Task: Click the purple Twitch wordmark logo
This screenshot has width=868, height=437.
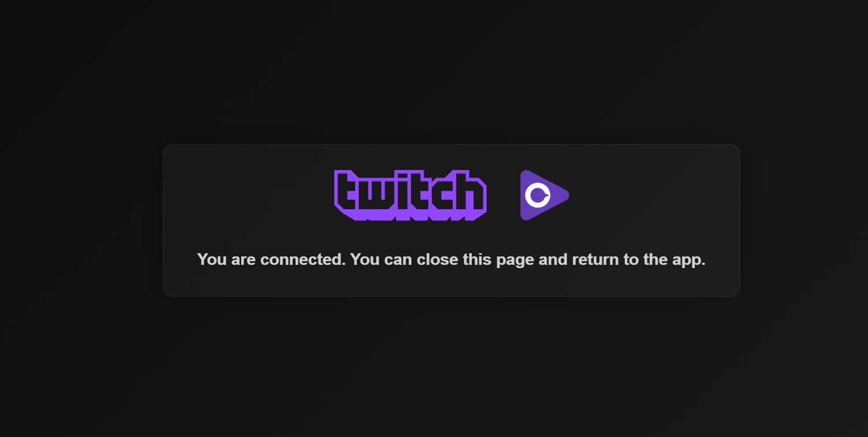Action: (411, 195)
